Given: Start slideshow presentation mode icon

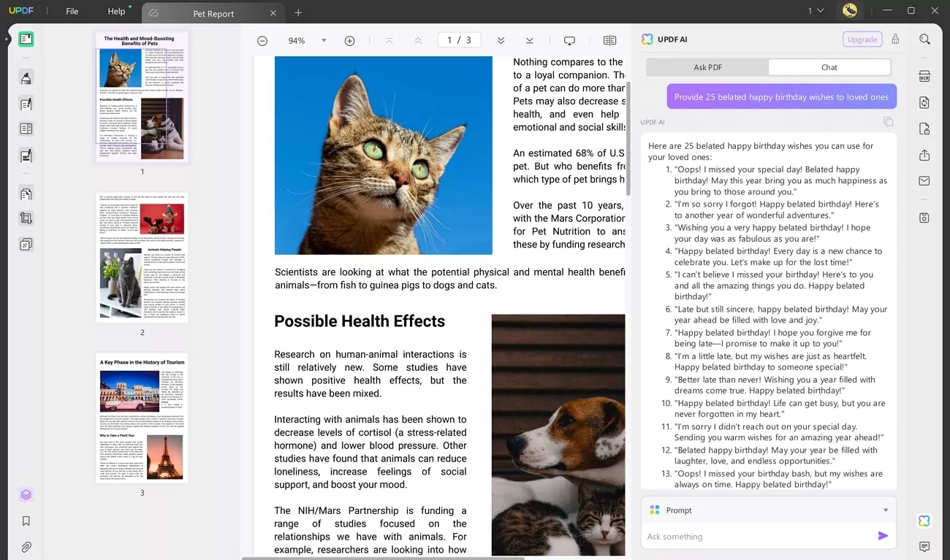Looking at the screenshot, I should click(x=570, y=41).
